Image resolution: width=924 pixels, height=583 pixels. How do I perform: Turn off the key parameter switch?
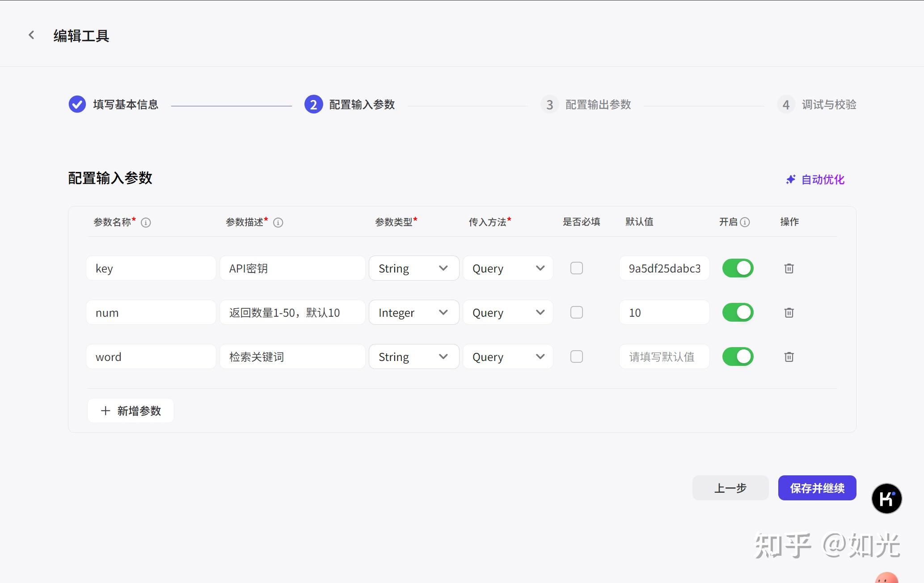(x=738, y=268)
